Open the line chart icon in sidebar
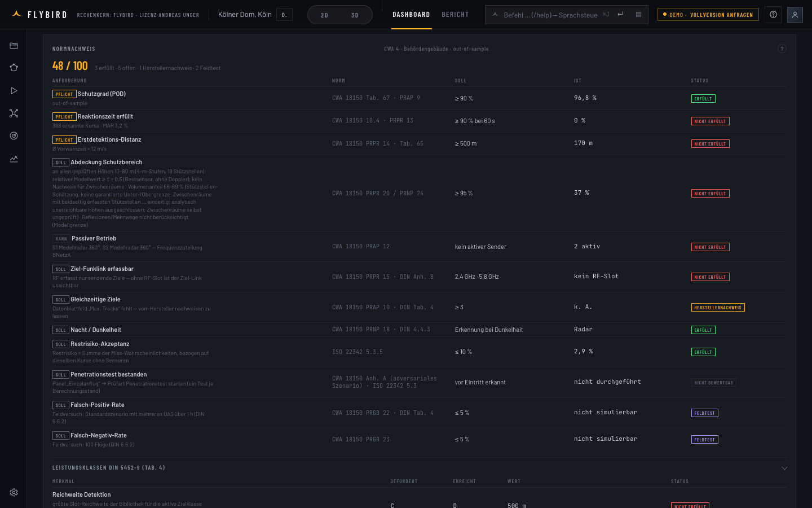Viewport: 812px width, 508px height. (x=14, y=159)
